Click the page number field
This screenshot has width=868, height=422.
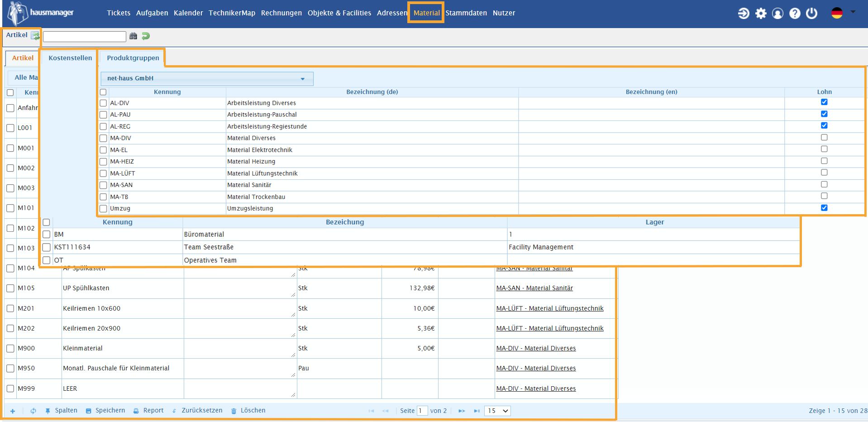point(422,411)
